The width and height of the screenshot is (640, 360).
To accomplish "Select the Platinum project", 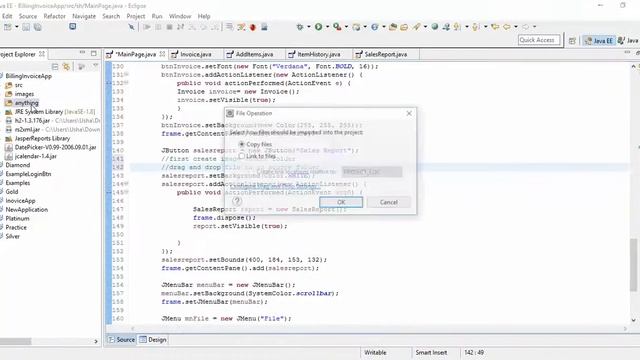I will coord(17,218).
